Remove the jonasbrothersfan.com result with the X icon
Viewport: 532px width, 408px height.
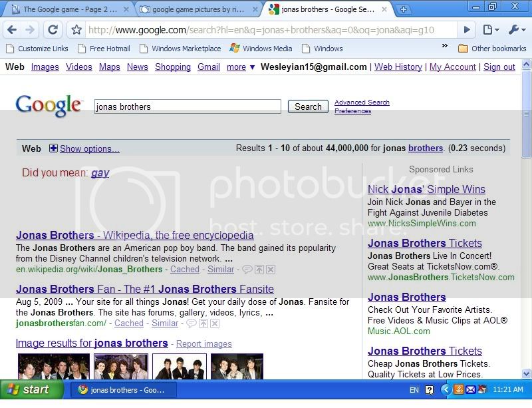pos(215,323)
